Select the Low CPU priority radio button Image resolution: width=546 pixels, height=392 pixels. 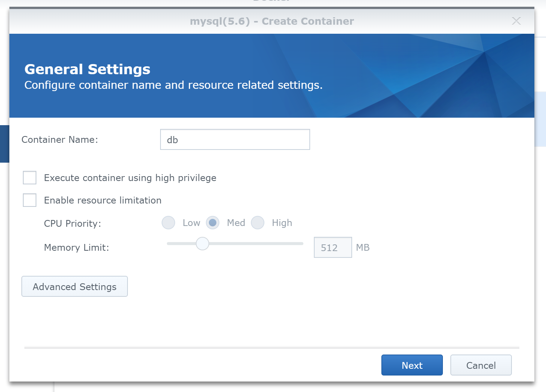click(168, 223)
